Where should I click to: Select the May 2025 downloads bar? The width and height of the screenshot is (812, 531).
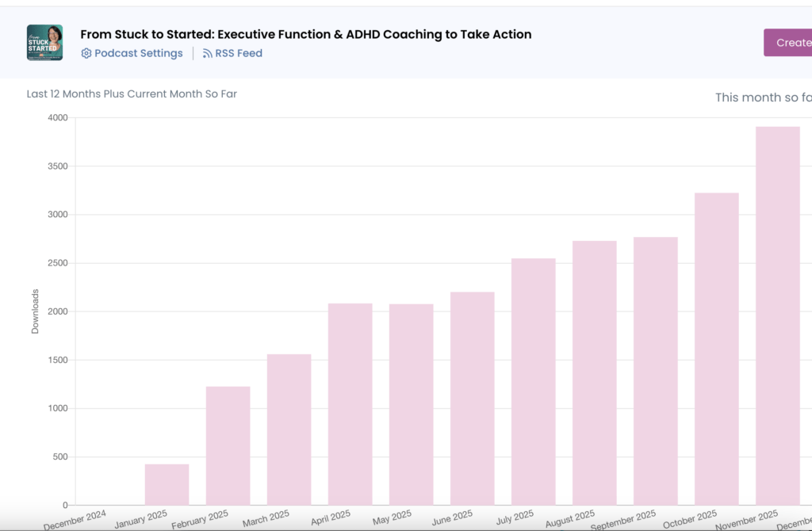click(411, 404)
